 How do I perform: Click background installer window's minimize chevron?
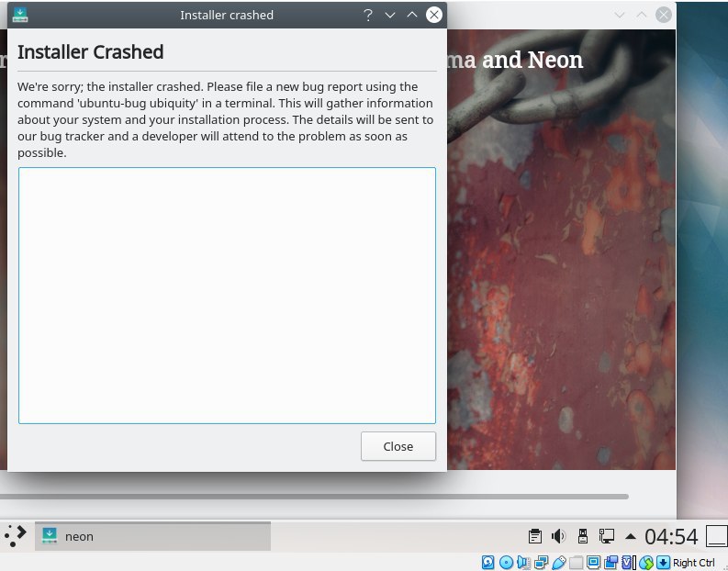620,15
